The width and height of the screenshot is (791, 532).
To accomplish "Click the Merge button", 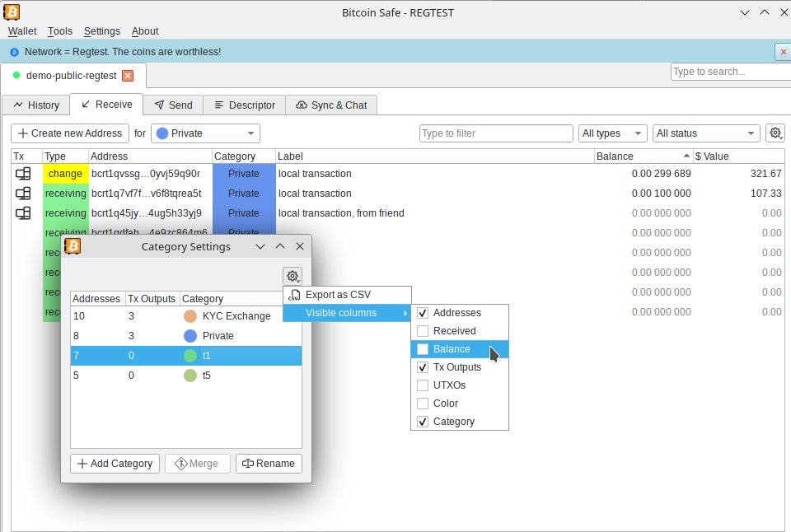I will 197,464.
